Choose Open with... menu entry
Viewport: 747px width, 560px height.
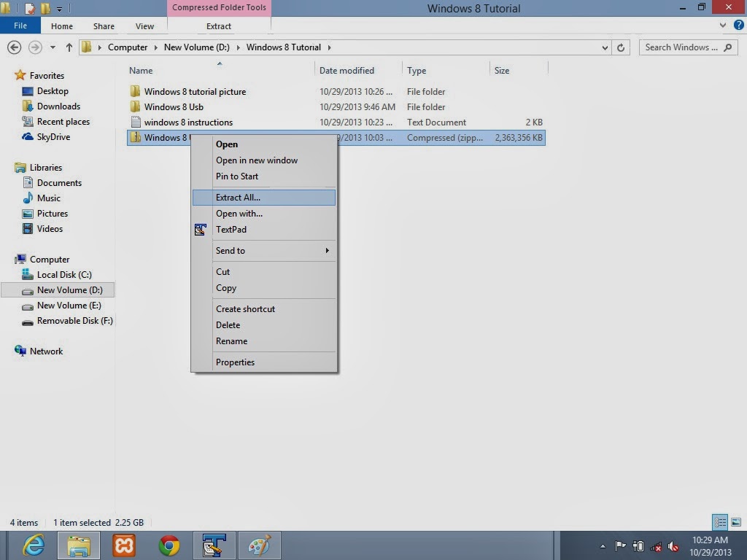(264, 214)
